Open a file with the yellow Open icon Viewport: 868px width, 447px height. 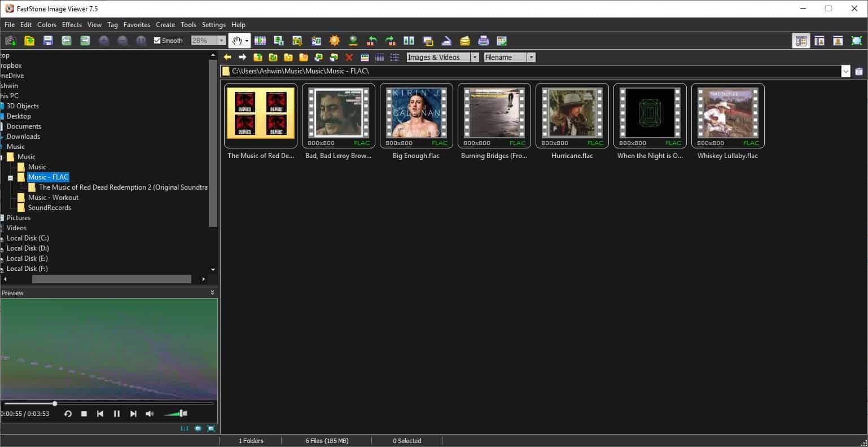(29, 41)
